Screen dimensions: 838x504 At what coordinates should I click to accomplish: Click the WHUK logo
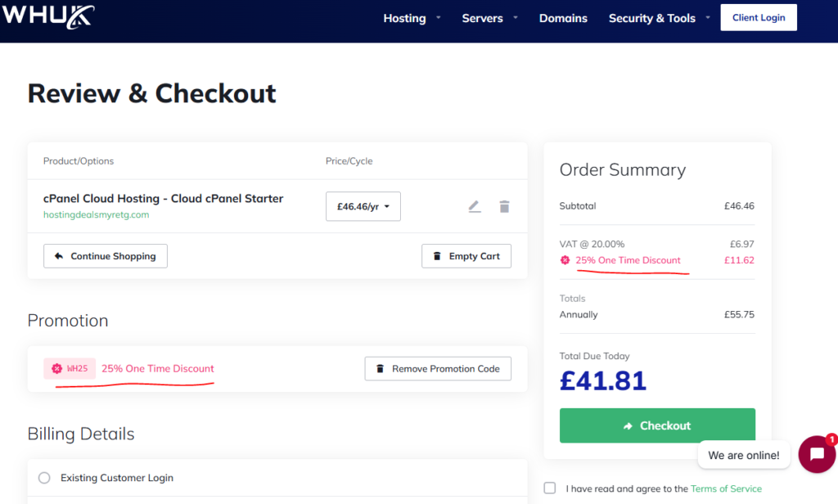pyautogui.click(x=48, y=16)
